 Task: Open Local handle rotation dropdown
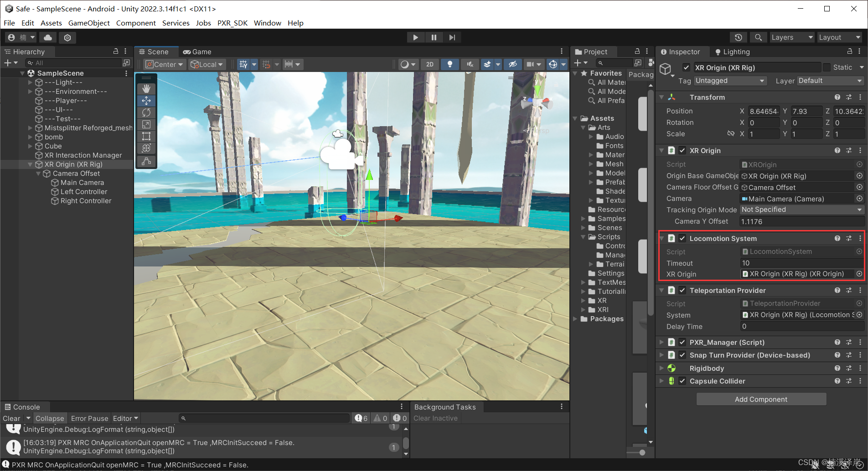pos(207,64)
